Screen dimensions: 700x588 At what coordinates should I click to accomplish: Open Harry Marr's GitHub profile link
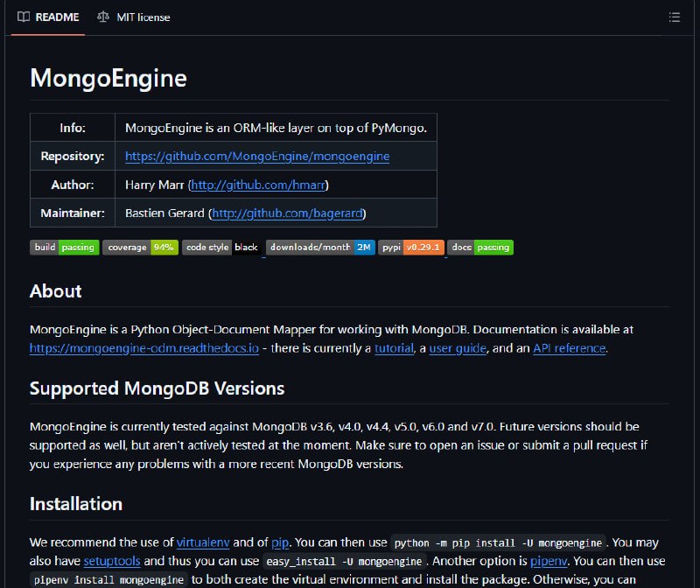[x=258, y=185]
